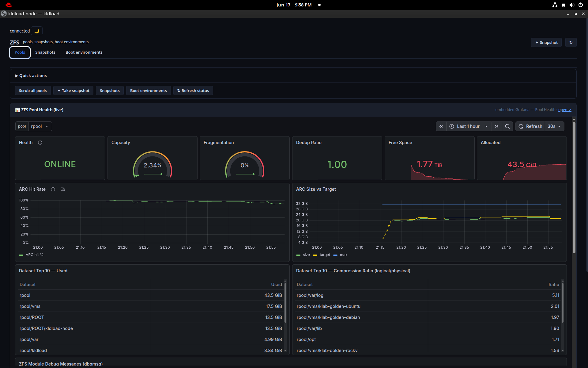The height and width of the screenshot is (368, 588).
Task: Open Boot environments from quick actions
Action: [x=149, y=90]
